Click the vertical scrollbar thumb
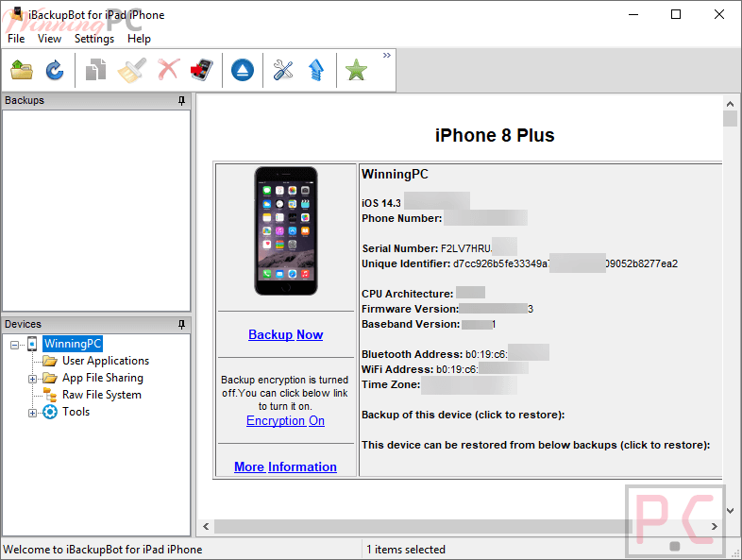742x560 pixels. [730, 118]
